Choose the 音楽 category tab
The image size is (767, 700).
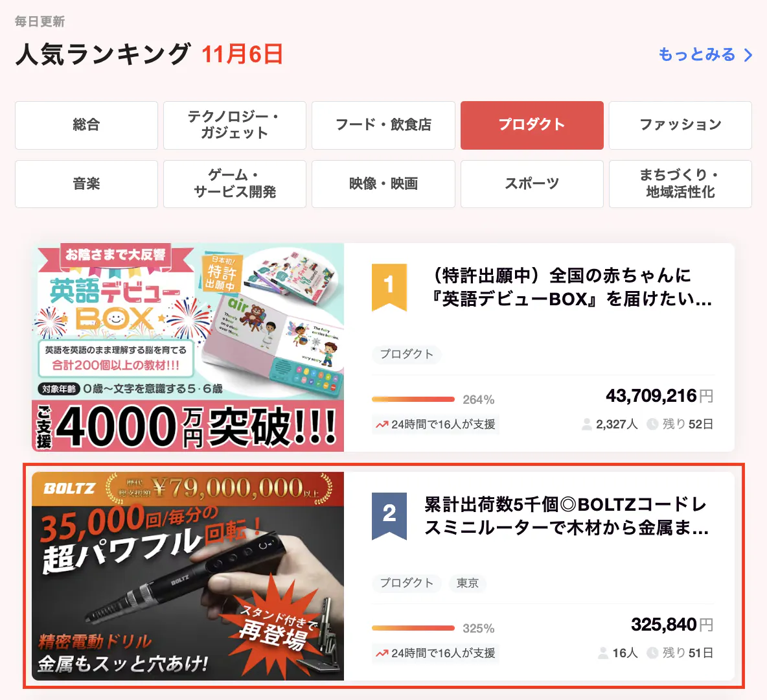click(x=87, y=184)
